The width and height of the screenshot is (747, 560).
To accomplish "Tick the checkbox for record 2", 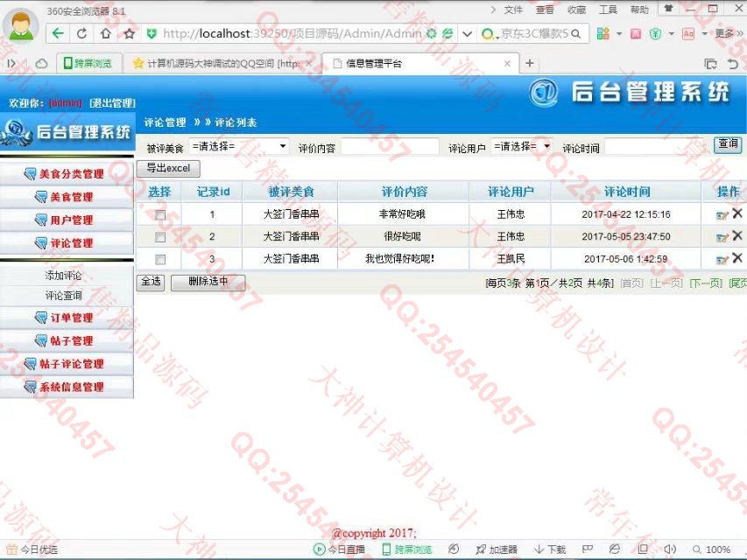I will 159,237.
